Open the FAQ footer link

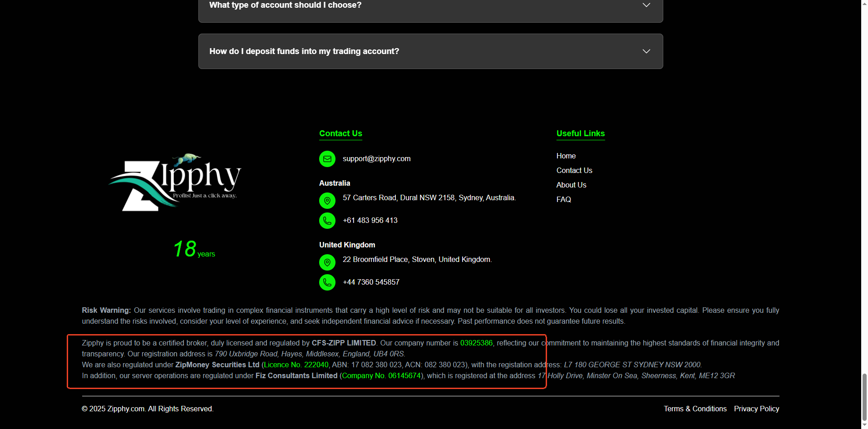click(564, 199)
